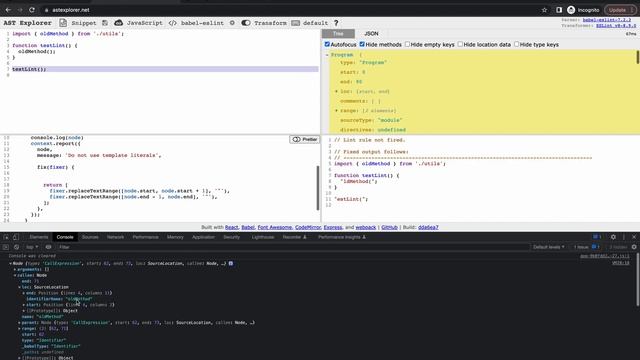Click the AST tree panel scrollbar
This screenshot has width=640, height=360.
(x=638, y=57)
